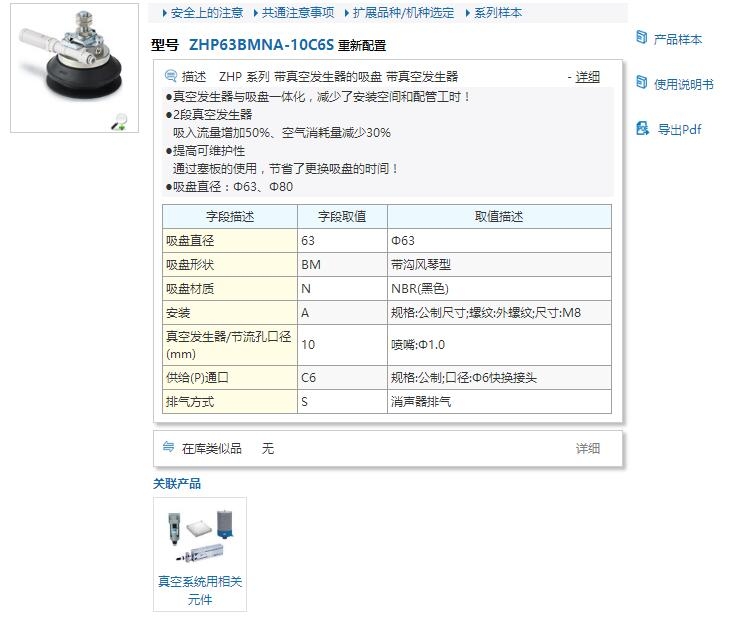The height and width of the screenshot is (638, 746).
Task: Click the NBR(黑色) description cell
Action: 499,289
